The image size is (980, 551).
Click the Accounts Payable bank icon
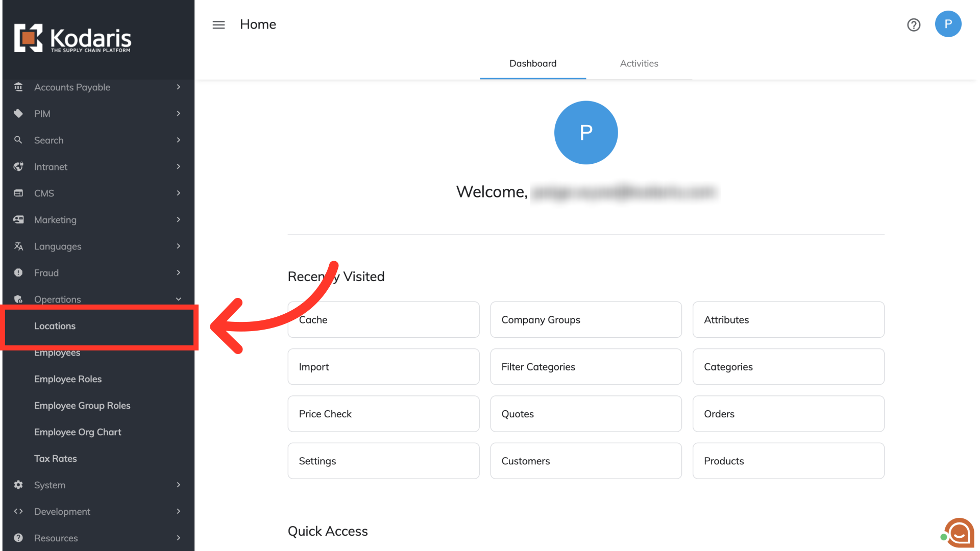point(18,87)
